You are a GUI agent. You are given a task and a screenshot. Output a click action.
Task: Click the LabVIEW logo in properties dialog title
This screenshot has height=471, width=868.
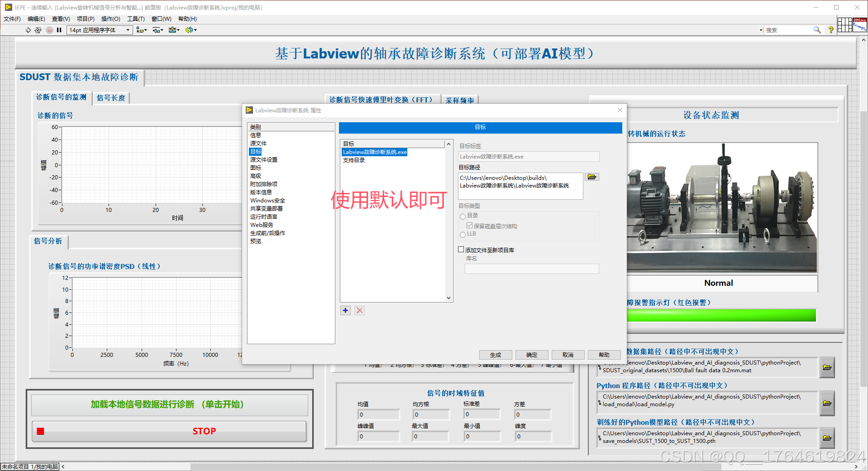pos(249,110)
